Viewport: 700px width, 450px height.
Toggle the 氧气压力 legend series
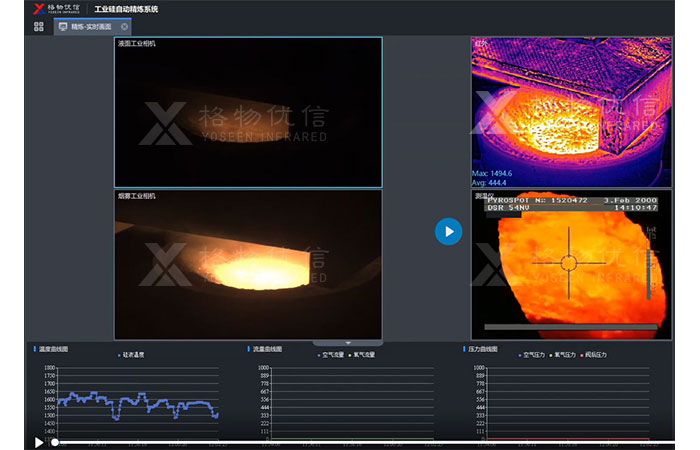tap(562, 355)
